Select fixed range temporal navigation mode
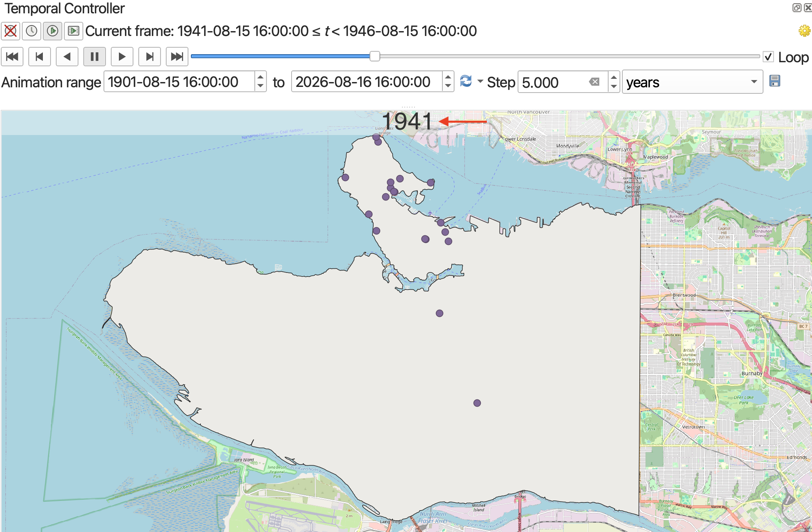 (x=32, y=31)
